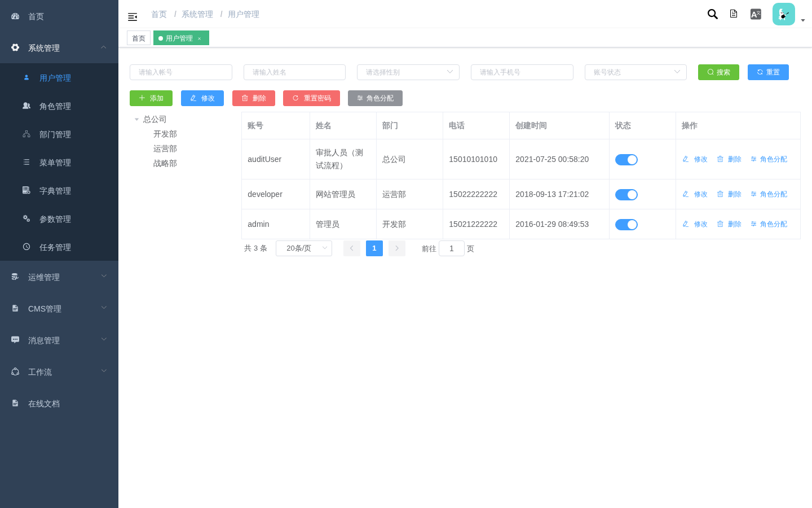Screen dimensions: 812x508
Task: Click the dictionary management icon
Action: (x=27, y=190)
